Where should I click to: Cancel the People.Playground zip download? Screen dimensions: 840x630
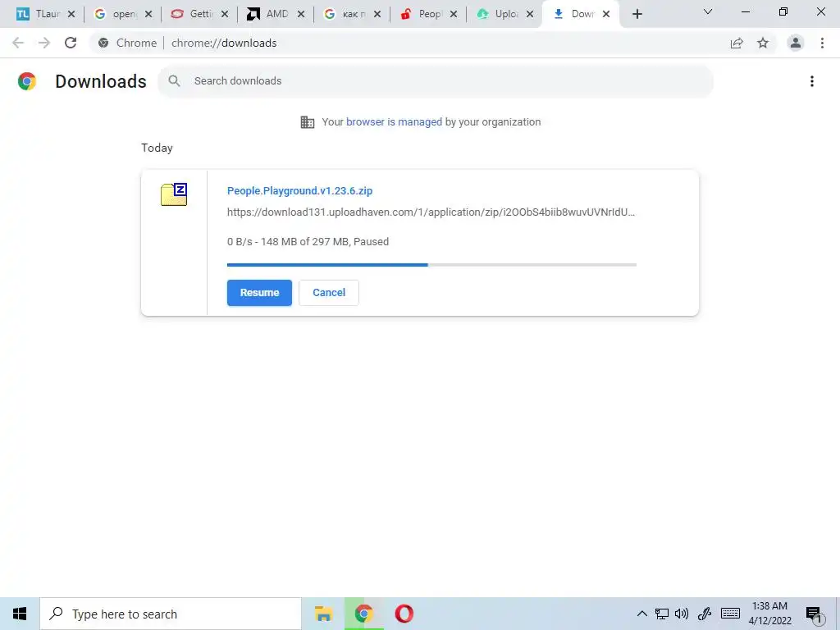pos(328,293)
